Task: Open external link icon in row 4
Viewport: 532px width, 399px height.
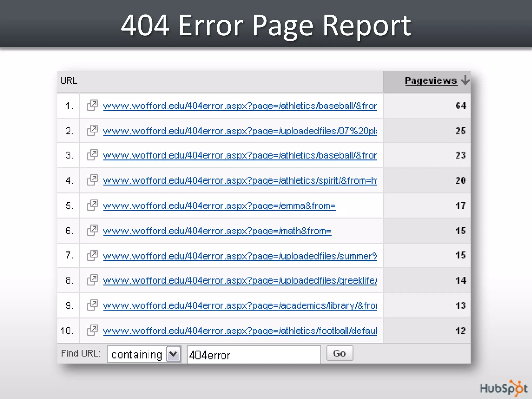Action: (x=92, y=180)
